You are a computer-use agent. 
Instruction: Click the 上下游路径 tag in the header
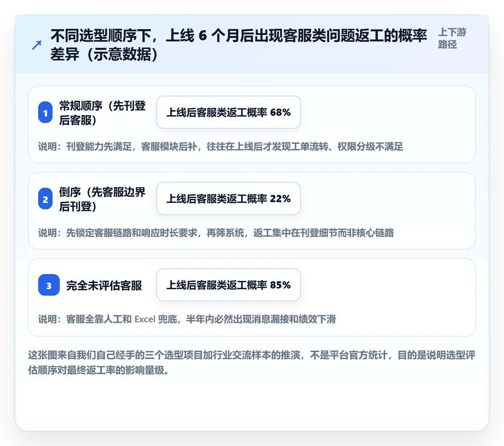coord(452,38)
